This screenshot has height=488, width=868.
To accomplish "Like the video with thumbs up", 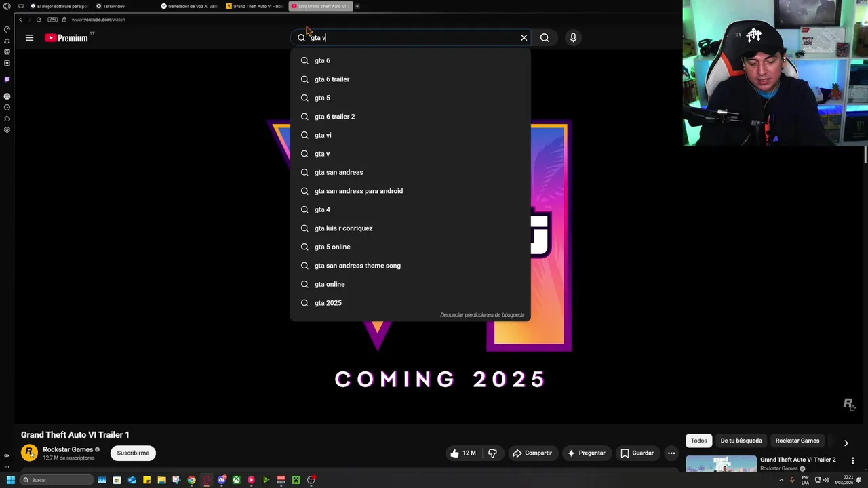I will click(x=462, y=453).
